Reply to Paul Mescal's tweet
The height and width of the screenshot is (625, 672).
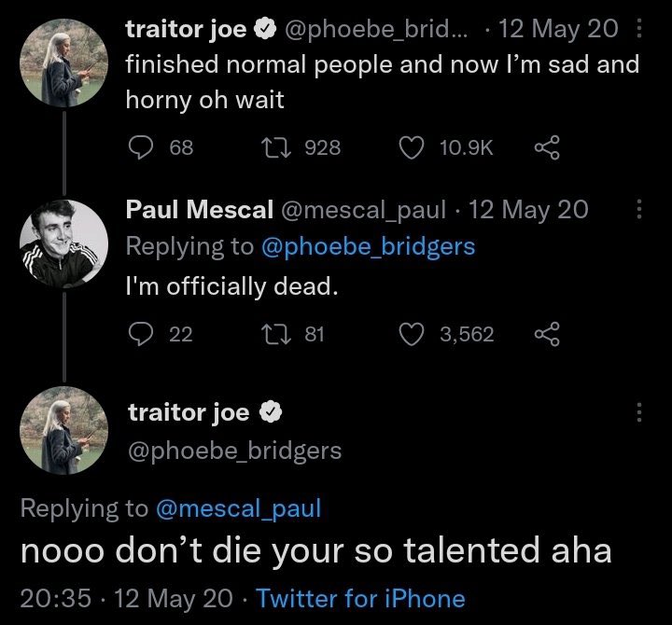(139, 333)
